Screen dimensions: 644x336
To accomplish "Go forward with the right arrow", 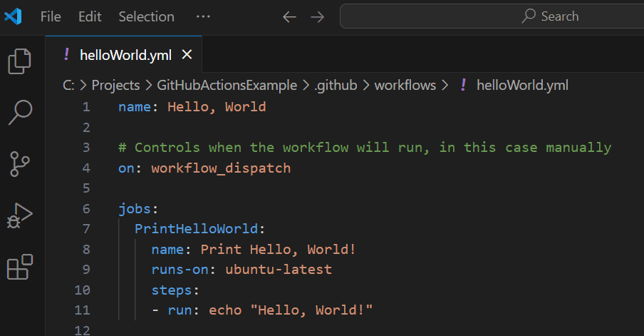I will click(x=317, y=17).
